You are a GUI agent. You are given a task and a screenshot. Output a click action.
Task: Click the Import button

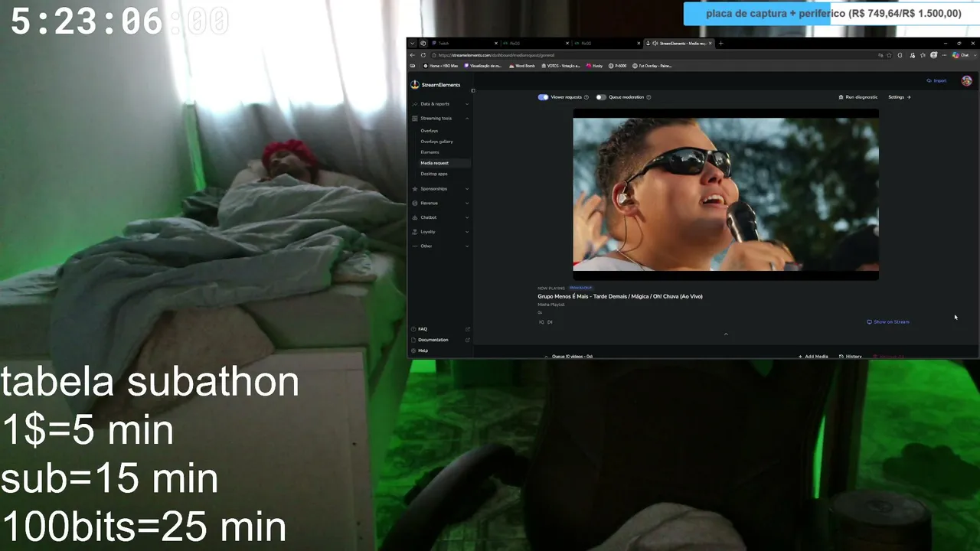coord(936,80)
